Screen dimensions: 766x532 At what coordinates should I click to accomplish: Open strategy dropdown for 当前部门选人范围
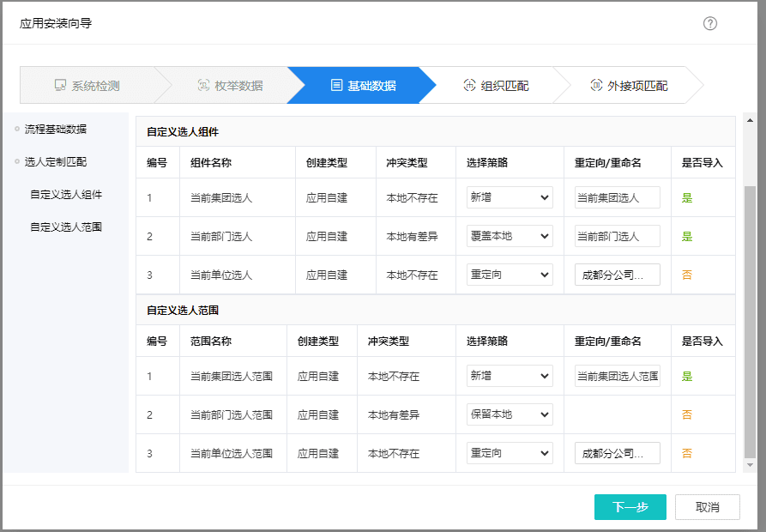pos(510,414)
